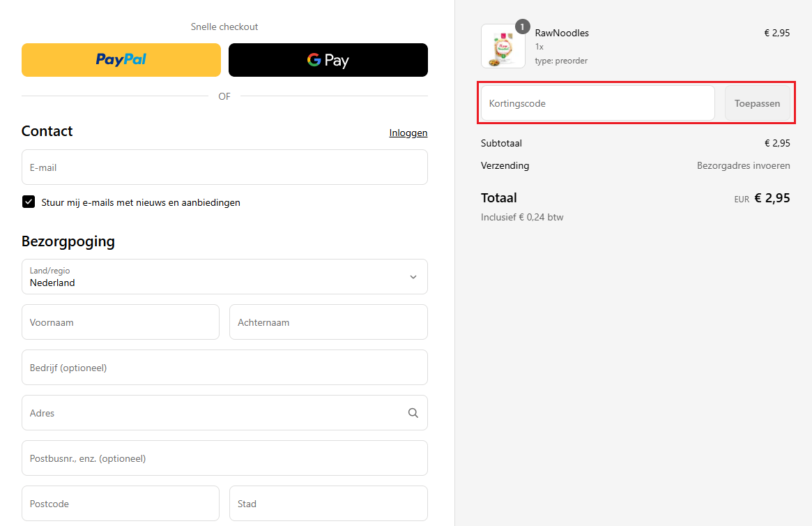Image resolution: width=812 pixels, height=526 pixels.
Task: Pay with the yellow PayPal button
Action: point(121,60)
